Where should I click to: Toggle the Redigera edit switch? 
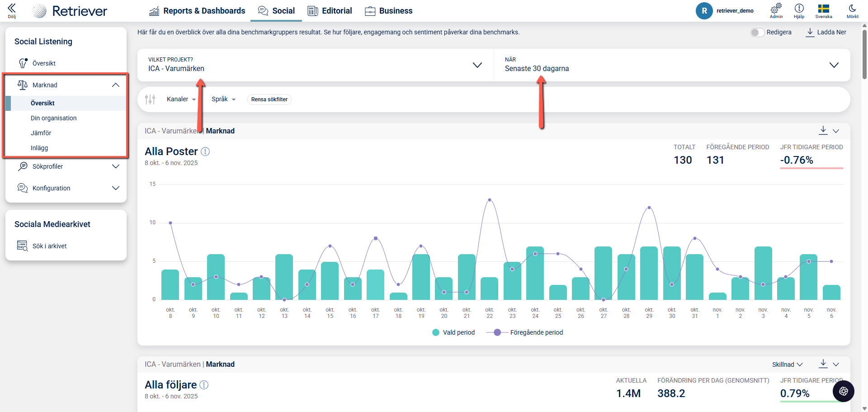757,33
